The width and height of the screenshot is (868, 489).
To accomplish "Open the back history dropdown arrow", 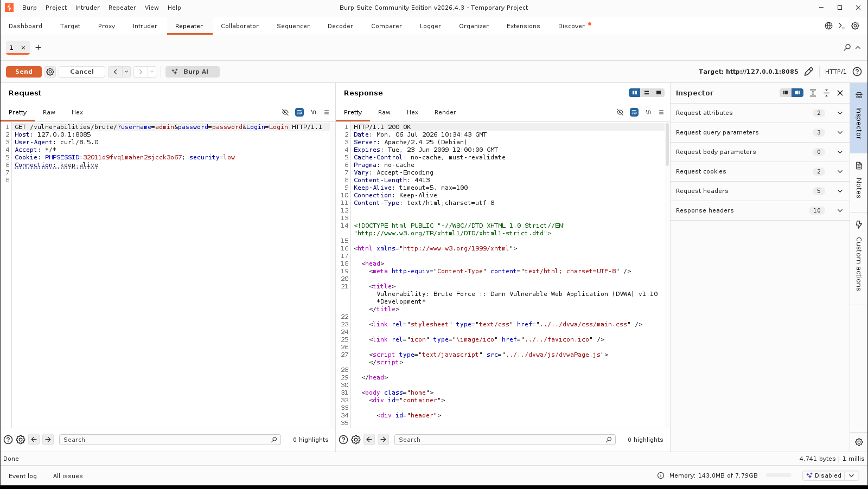I will pyautogui.click(x=126, y=72).
